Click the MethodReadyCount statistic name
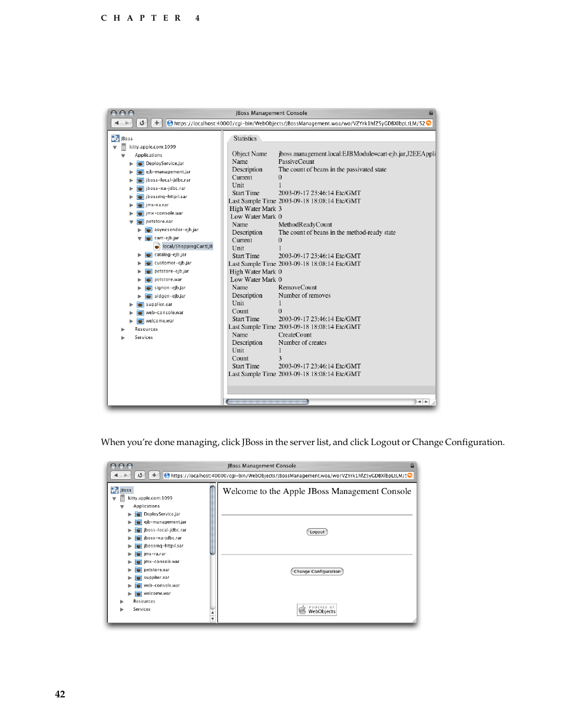 tap(305, 225)
